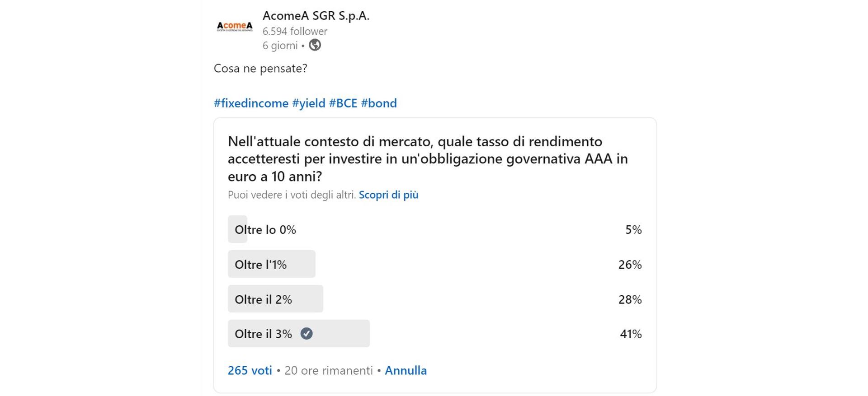Click the 6.594 follower text
Screen dimensions: 868x396
[x=295, y=31]
